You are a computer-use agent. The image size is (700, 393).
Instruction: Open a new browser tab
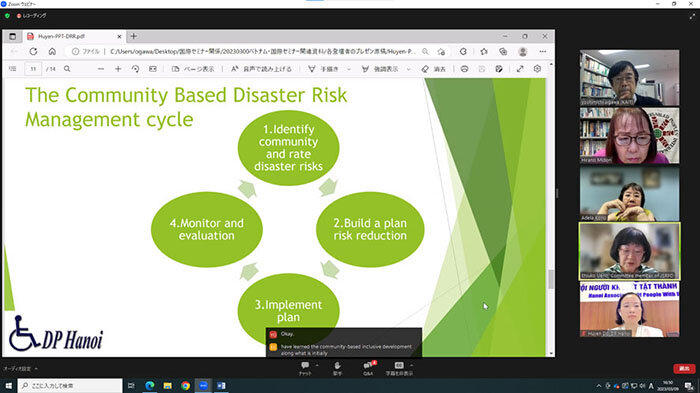[133, 36]
